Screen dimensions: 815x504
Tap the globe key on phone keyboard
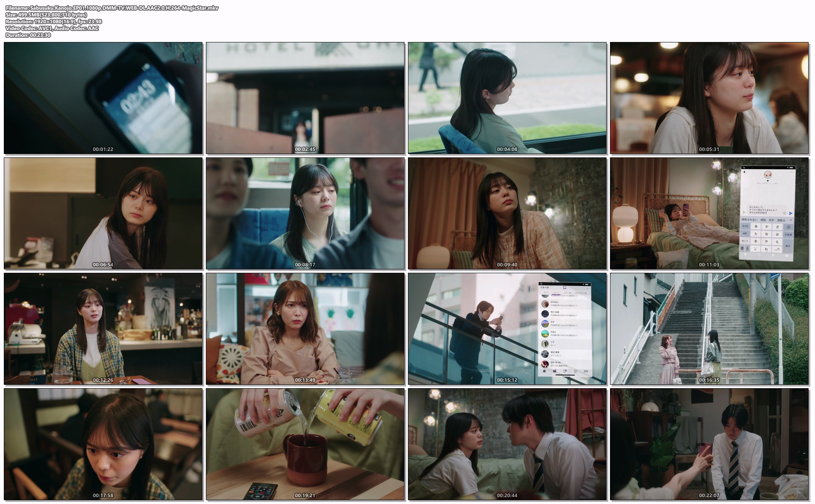pyautogui.click(x=742, y=248)
